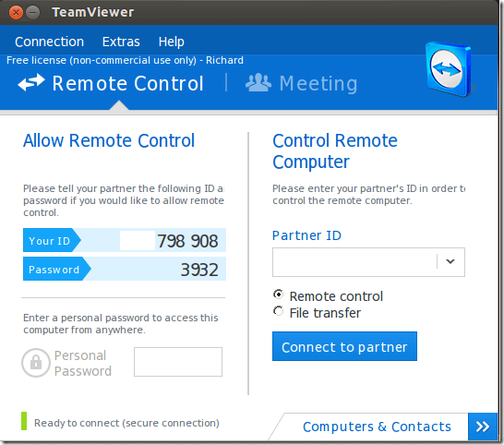Select the Remote control radio option
This screenshot has height=445, width=504.
pos(279,295)
